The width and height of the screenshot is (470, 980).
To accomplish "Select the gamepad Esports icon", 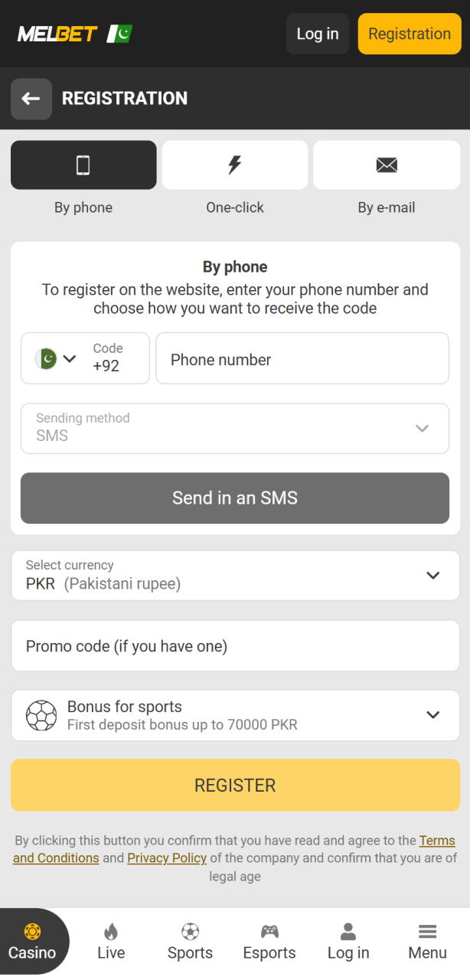I will [269, 931].
